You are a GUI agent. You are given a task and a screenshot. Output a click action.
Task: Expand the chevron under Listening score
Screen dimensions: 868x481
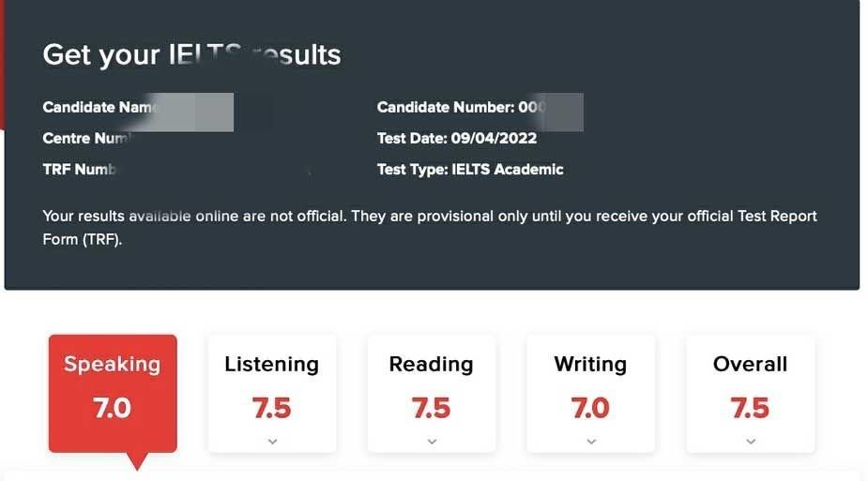point(272,441)
